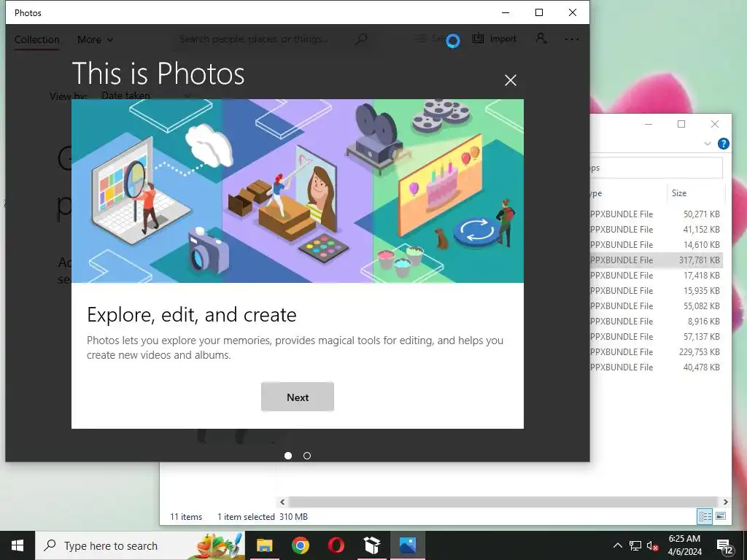The image size is (747, 560).
Task: Open the Date taken view dropdown
Action: (146, 96)
